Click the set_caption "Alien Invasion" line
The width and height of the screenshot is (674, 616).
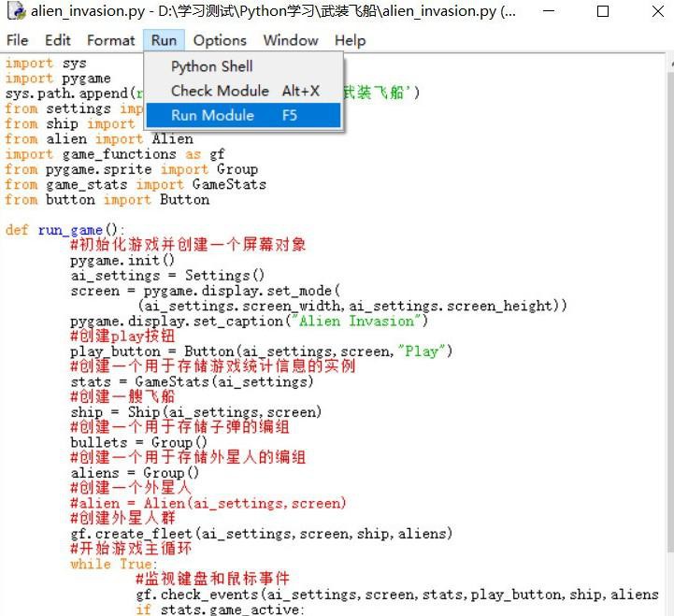click(x=250, y=322)
